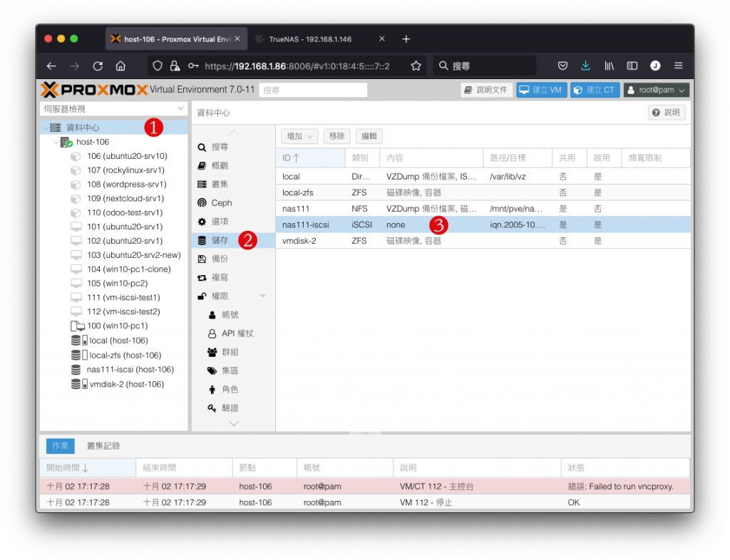Open the Ceph menu item
730x560 pixels.
coord(233,203)
